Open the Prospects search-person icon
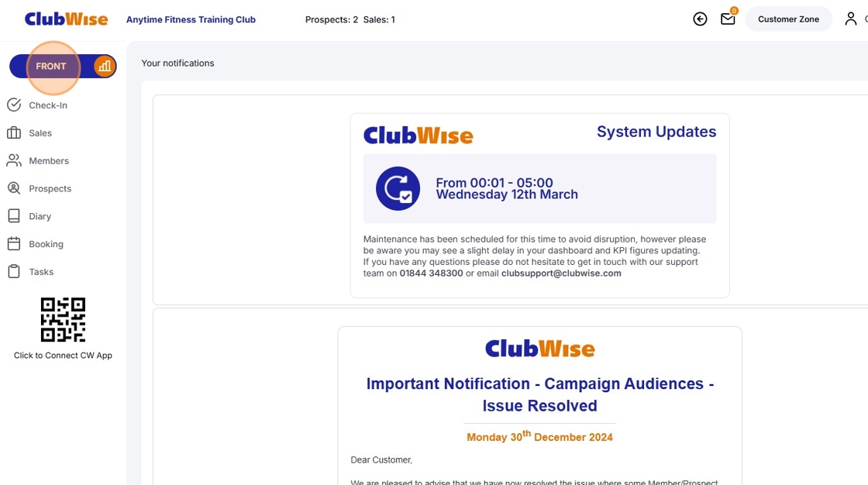The height and width of the screenshot is (485, 868). click(14, 188)
